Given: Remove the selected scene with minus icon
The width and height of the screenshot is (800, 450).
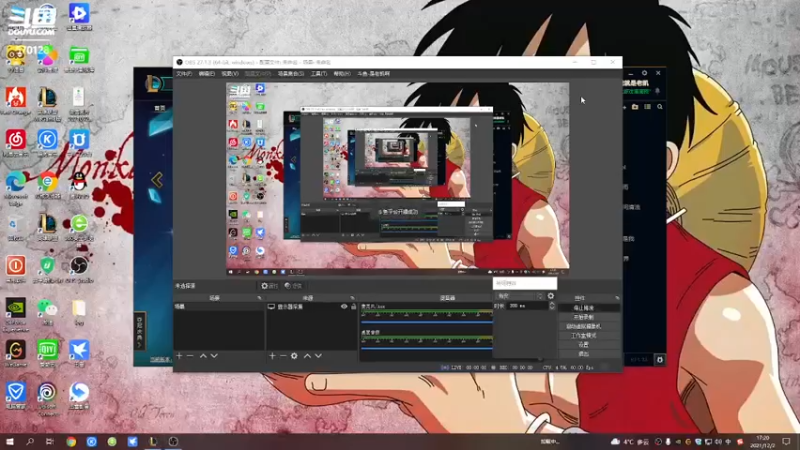Looking at the screenshot, I should (190, 356).
